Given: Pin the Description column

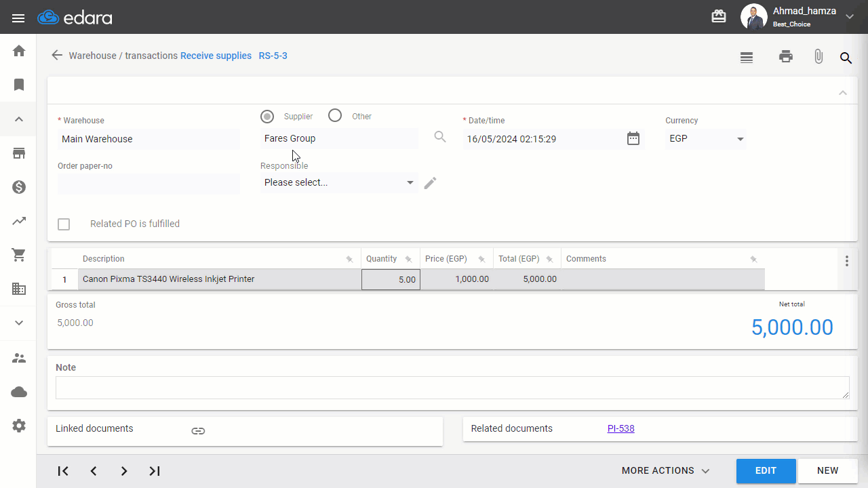Looking at the screenshot, I should point(350,259).
